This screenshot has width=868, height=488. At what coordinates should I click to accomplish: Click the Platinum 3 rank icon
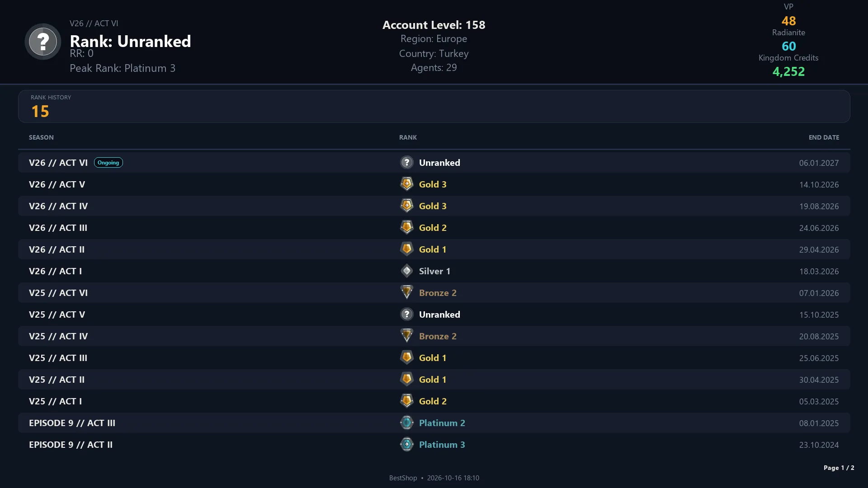(x=407, y=445)
